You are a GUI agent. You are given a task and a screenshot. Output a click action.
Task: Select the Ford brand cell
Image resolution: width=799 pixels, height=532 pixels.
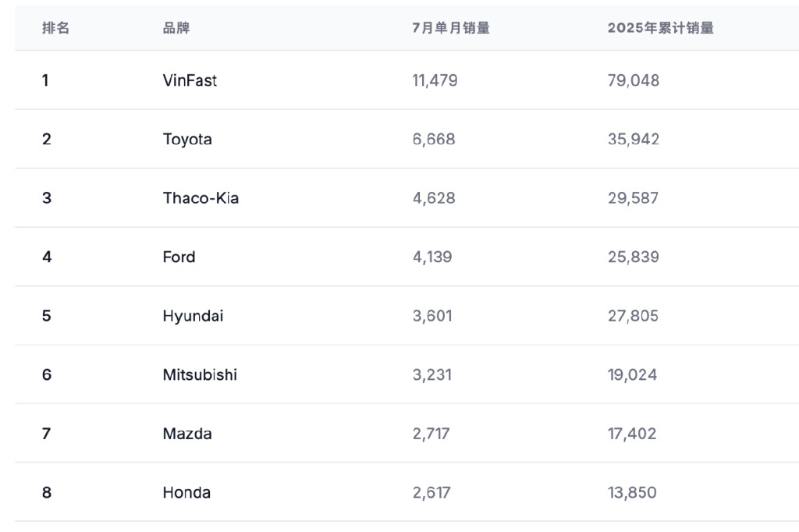coord(179,257)
